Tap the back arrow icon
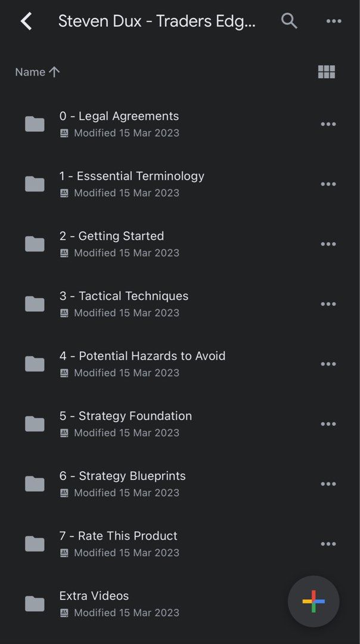Screen dimensions: 360x644 point(26,22)
